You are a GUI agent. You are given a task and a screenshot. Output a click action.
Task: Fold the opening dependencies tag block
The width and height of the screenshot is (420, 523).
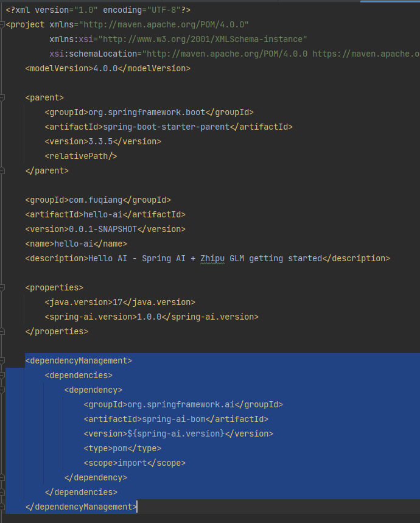pos(2,375)
